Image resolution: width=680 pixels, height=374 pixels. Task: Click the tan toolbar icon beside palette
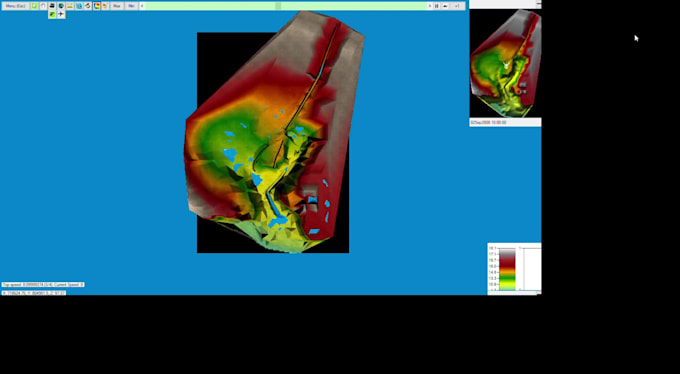105,6
